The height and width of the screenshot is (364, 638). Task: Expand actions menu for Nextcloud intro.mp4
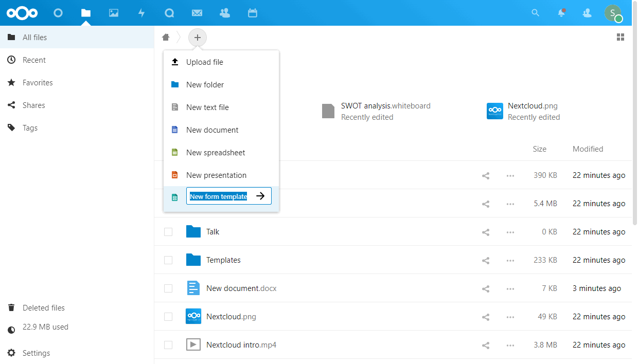pos(510,345)
